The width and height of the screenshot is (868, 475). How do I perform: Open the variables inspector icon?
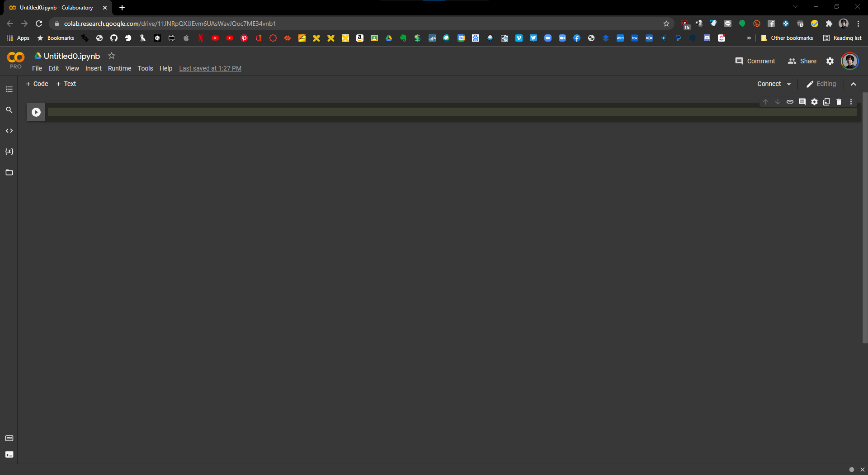9,152
